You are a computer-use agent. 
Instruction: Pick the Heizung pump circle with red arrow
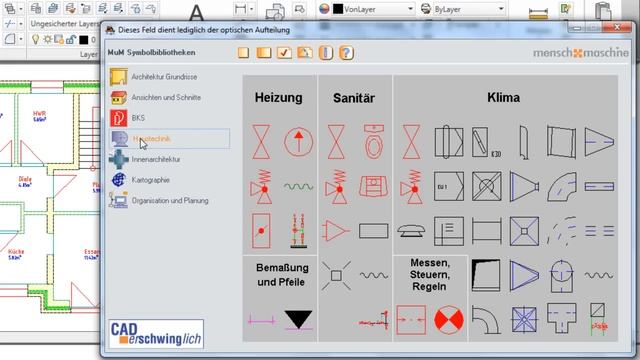[x=298, y=142]
